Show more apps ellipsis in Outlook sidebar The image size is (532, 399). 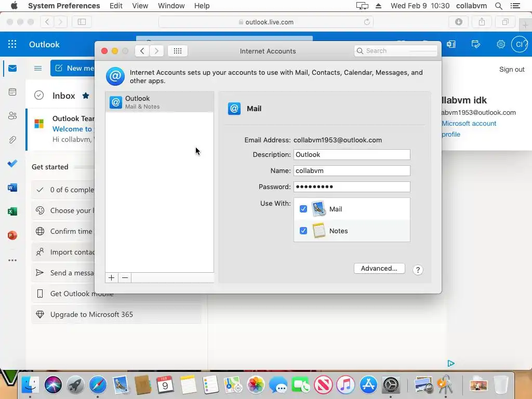point(12,260)
